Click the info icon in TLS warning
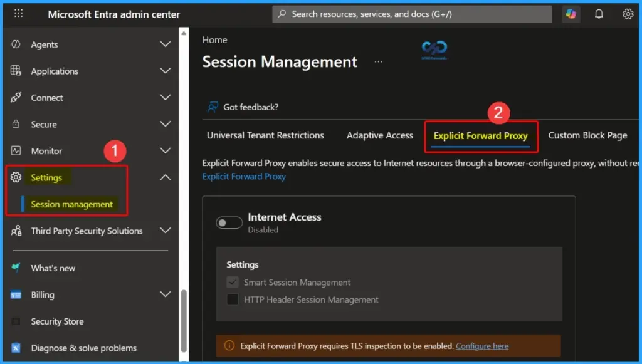 pos(229,346)
